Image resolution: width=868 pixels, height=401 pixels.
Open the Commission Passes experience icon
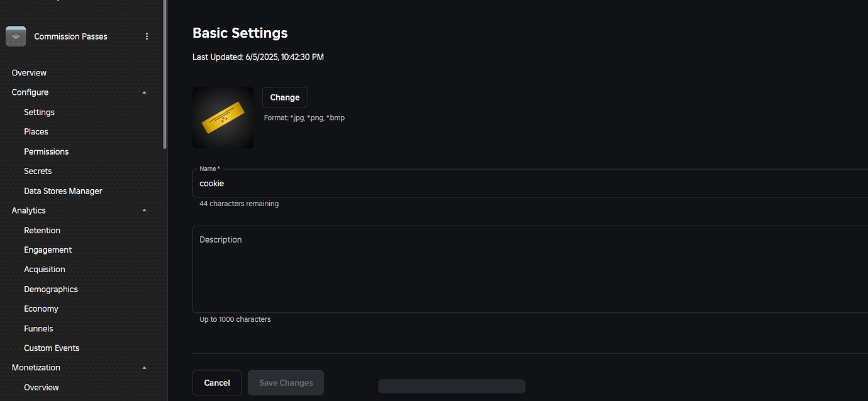click(16, 36)
